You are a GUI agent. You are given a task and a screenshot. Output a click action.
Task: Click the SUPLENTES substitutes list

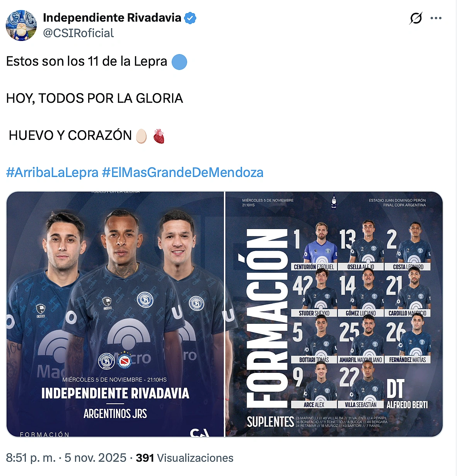click(317, 422)
